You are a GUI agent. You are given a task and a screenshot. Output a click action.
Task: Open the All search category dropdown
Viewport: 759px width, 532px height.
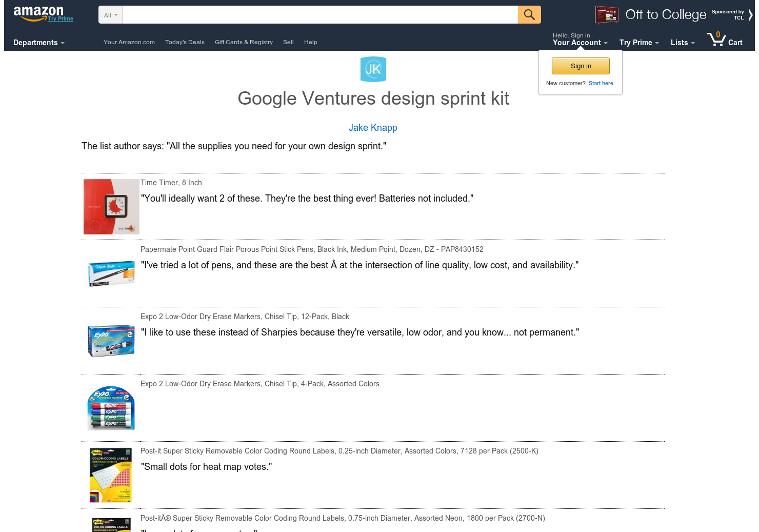(110, 15)
